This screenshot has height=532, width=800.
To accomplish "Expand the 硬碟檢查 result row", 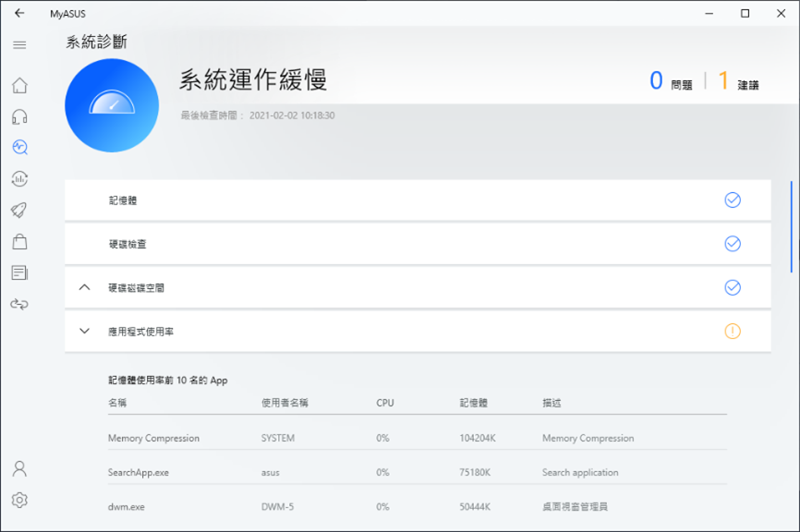I will click(x=417, y=244).
